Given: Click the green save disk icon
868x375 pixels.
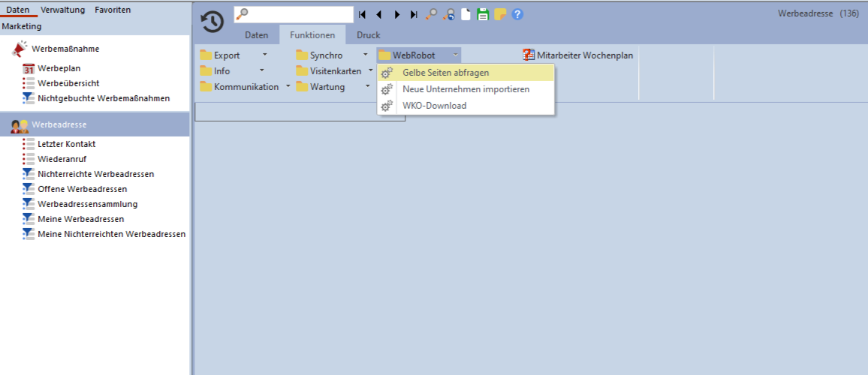Looking at the screenshot, I should (x=483, y=14).
